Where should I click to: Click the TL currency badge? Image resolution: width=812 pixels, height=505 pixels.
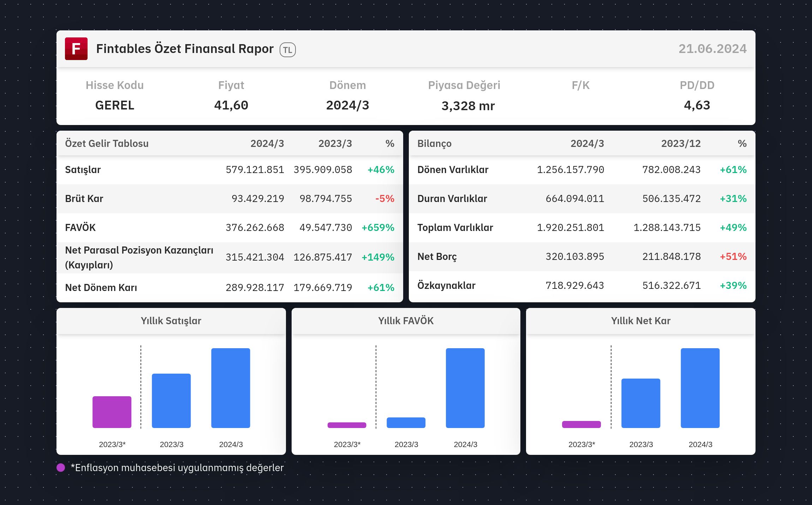pyautogui.click(x=288, y=50)
